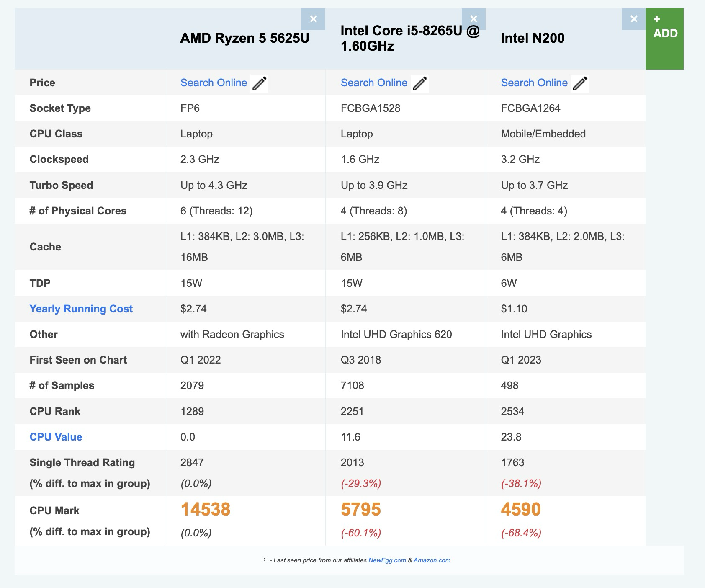The height and width of the screenshot is (588, 705).
Task: Open the Yearly Running Cost link
Action: (x=81, y=309)
